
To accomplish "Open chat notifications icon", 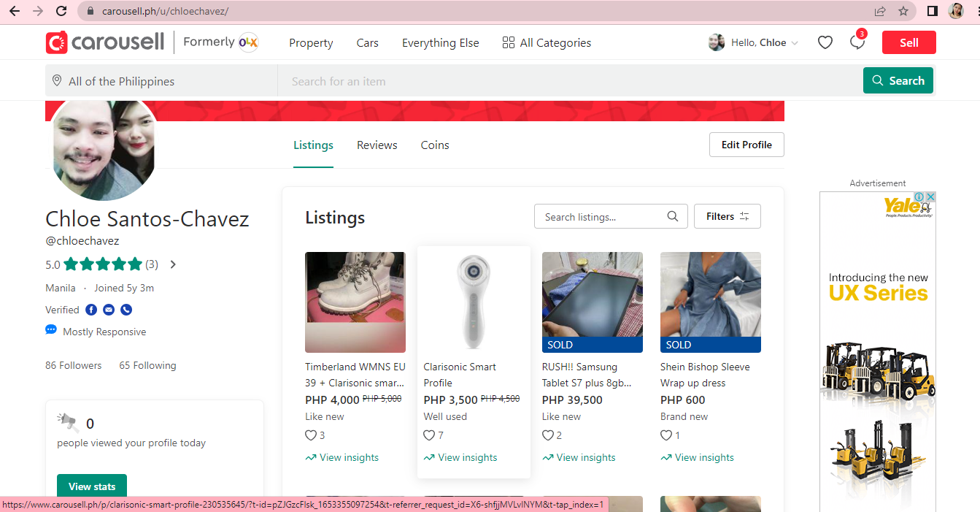I will [x=857, y=42].
